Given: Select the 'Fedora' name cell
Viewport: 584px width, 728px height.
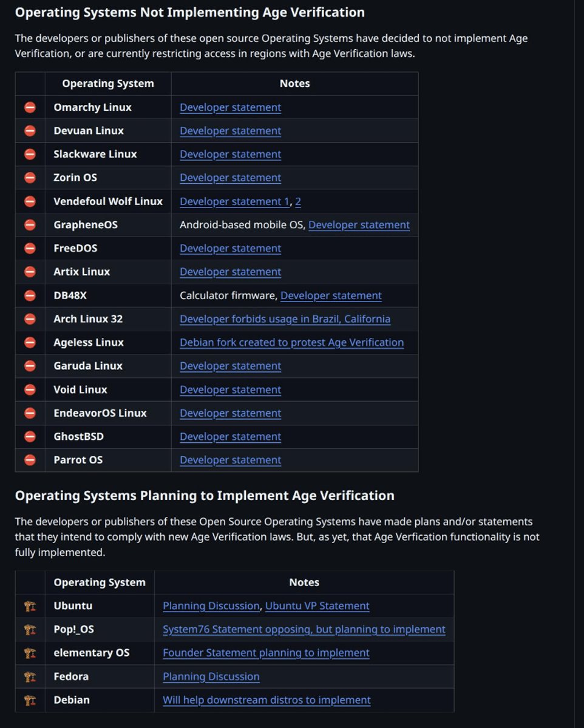Looking at the screenshot, I should [100, 676].
